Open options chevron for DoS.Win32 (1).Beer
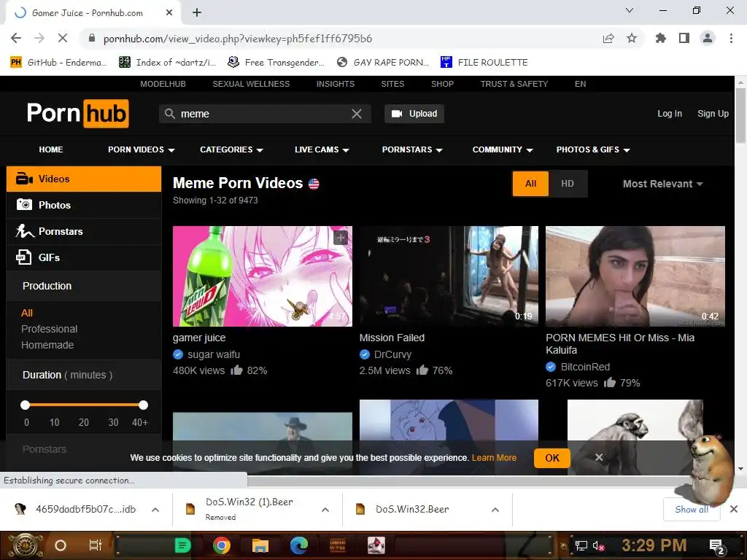This screenshot has height=560, width=747. pos(325,510)
